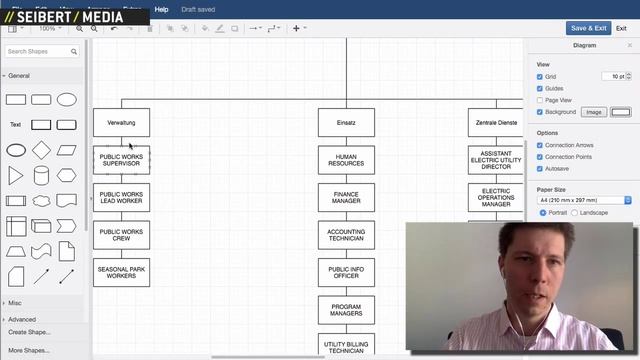
Task: Choose the card shape with cut corner
Action: click(16, 276)
